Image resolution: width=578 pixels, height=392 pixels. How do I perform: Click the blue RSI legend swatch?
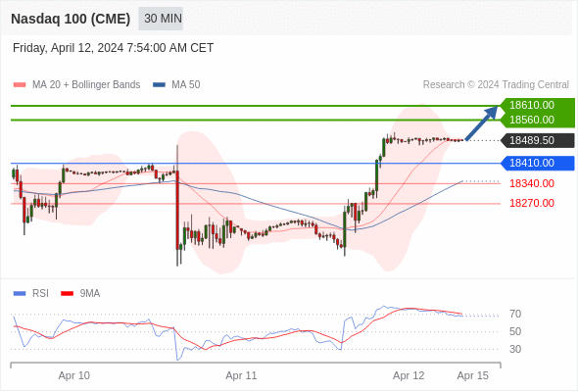[20, 294]
